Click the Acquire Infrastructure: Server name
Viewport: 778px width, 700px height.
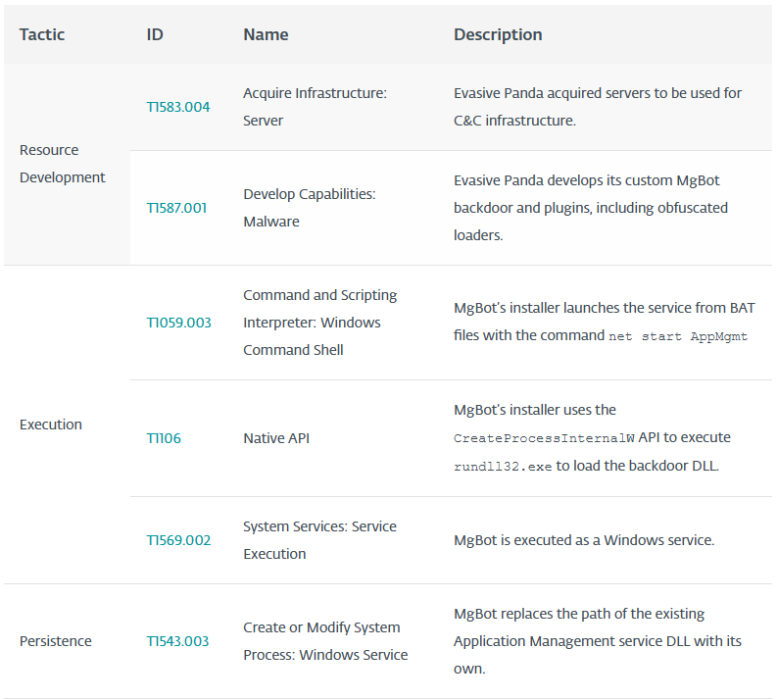(315, 107)
